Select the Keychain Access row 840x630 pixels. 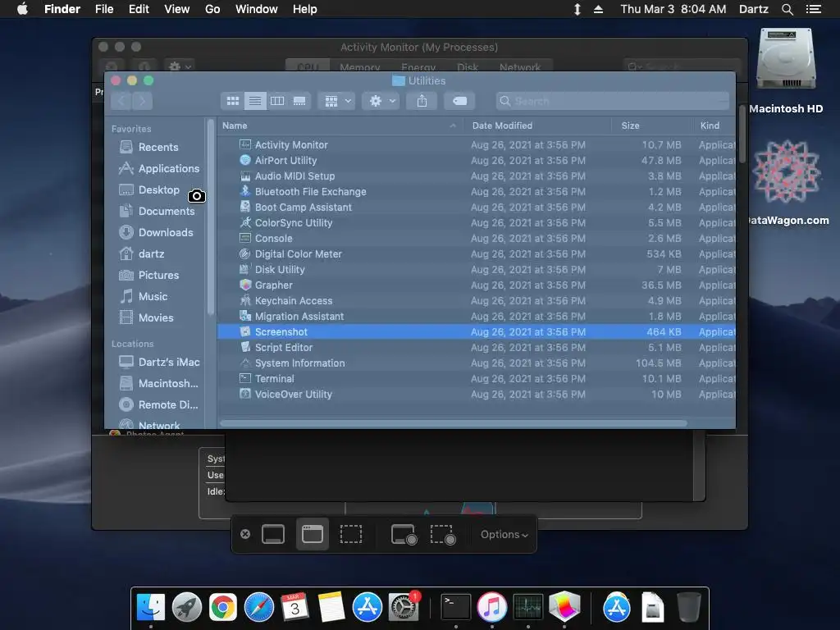click(x=477, y=300)
